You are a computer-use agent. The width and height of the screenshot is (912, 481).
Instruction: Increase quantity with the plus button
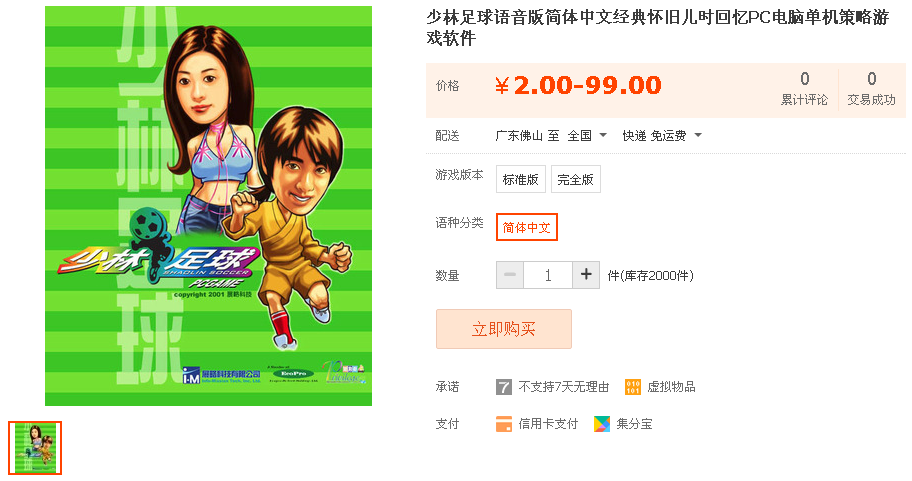tap(586, 275)
